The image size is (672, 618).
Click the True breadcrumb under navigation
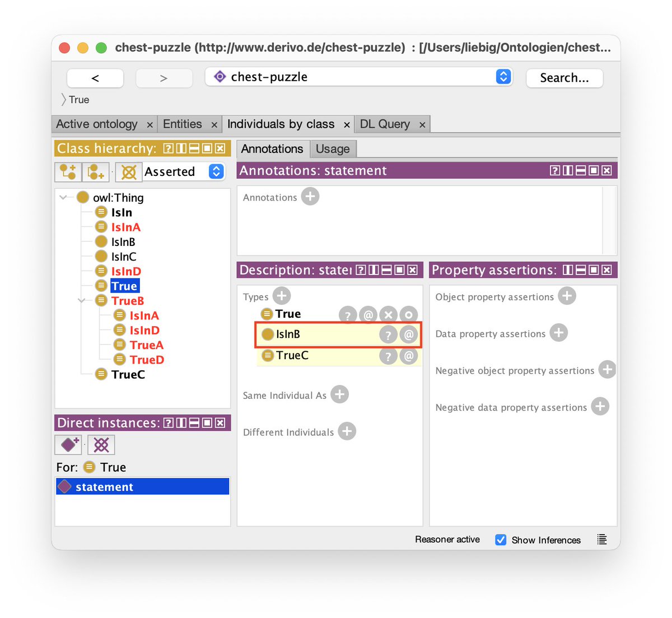(79, 100)
